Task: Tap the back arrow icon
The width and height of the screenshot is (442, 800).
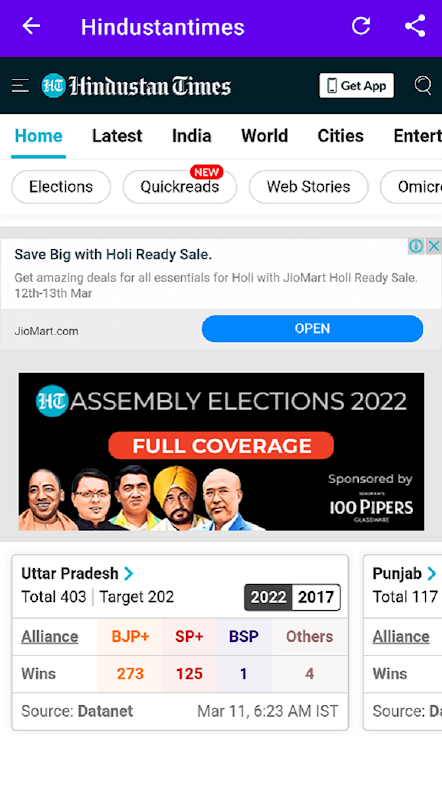Action: 31,26
